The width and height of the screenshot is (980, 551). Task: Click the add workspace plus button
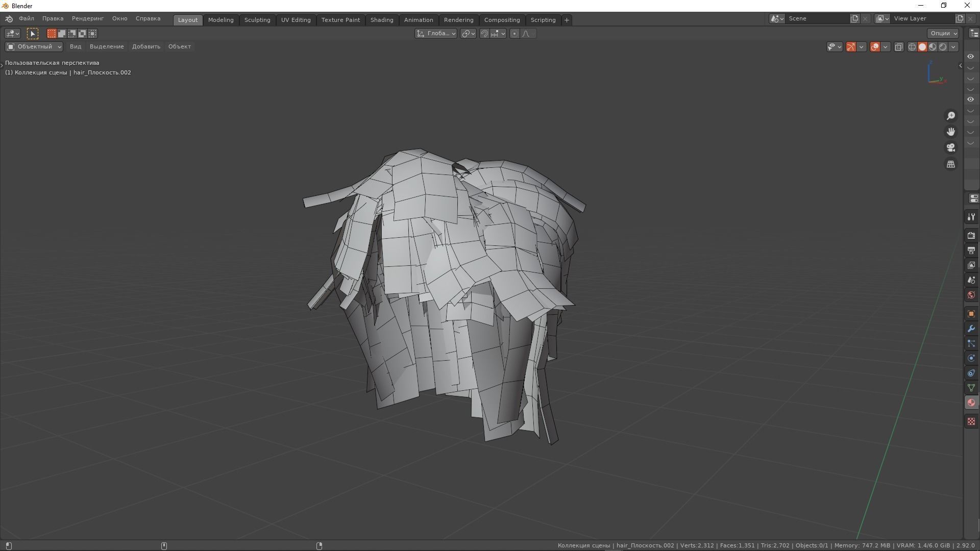(x=567, y=20)
